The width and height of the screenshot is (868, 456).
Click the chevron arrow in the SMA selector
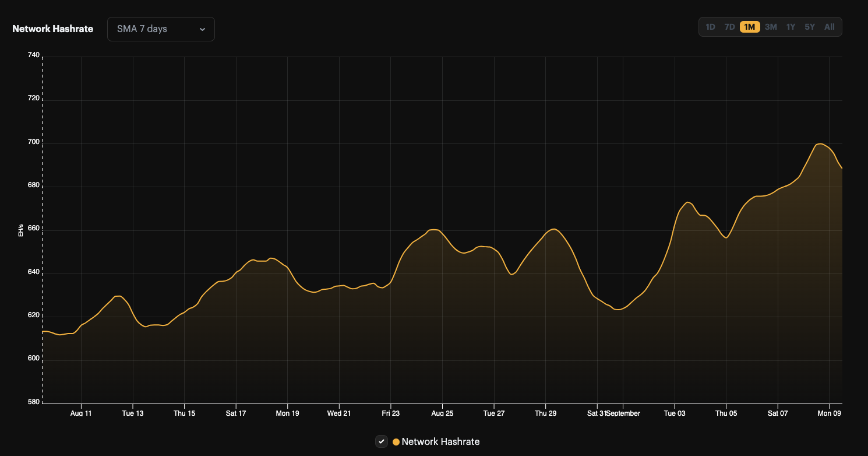[202, 29]
